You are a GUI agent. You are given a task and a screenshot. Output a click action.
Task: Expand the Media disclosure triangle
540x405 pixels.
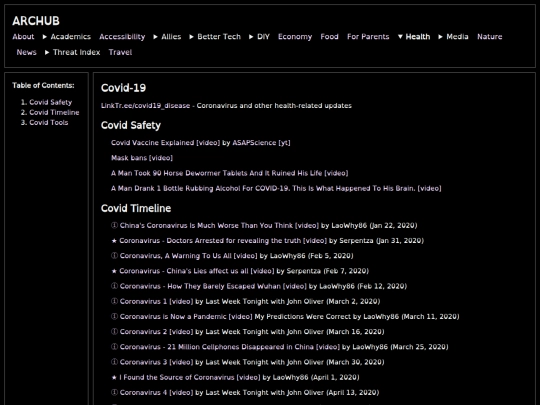[x=440, y=37]
